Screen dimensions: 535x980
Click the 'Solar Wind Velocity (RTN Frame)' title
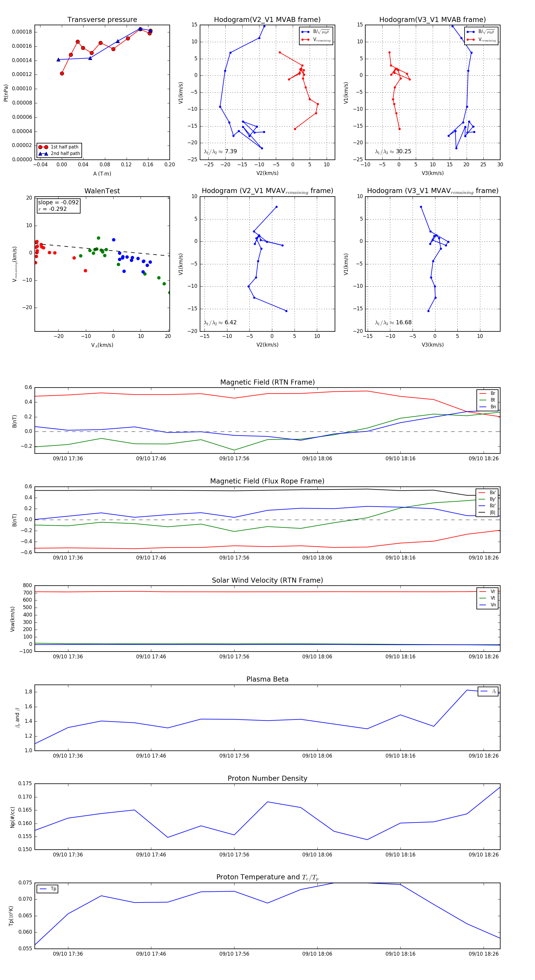(x=267, y=580)
